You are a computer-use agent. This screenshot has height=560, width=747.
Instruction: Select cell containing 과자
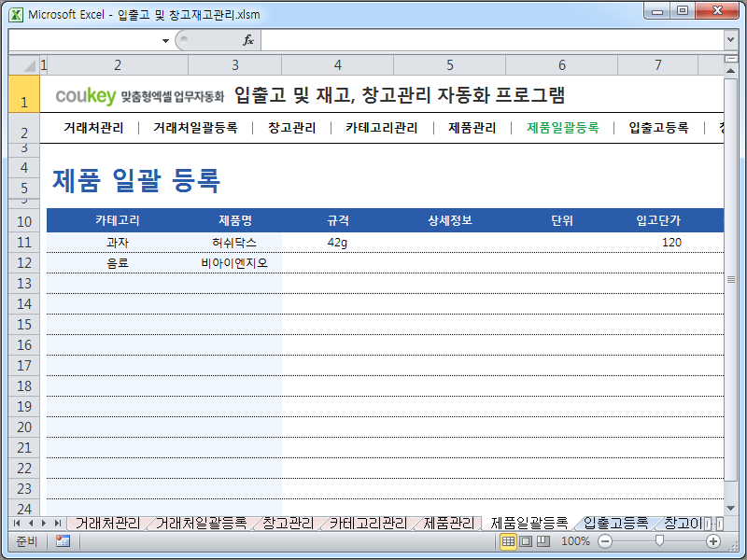point(118,243)
